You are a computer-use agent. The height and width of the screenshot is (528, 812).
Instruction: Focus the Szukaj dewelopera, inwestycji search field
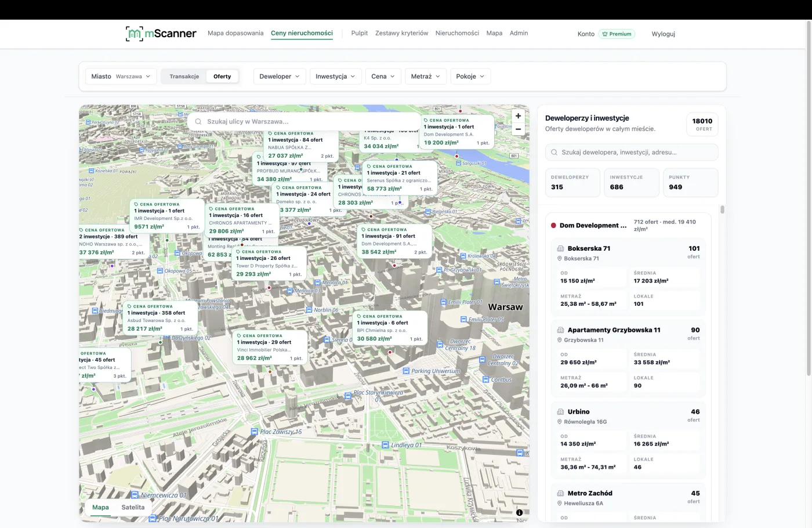point(632,152)
